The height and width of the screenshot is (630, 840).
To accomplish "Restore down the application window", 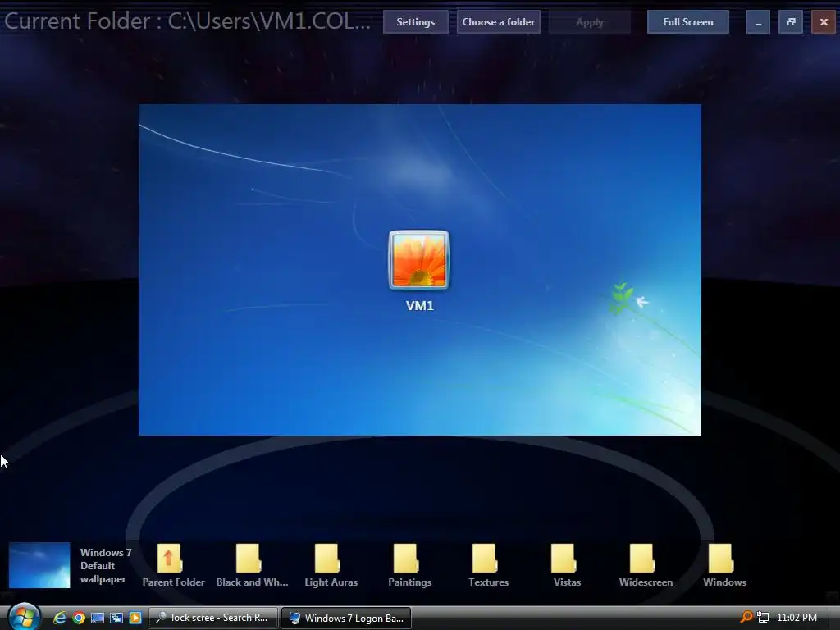I will pyautogui.click(x=791, y=22).
